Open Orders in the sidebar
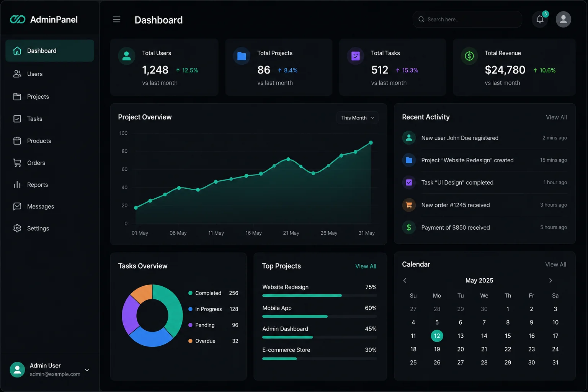This screenshot has height=392, width=588. click(50, 163)
